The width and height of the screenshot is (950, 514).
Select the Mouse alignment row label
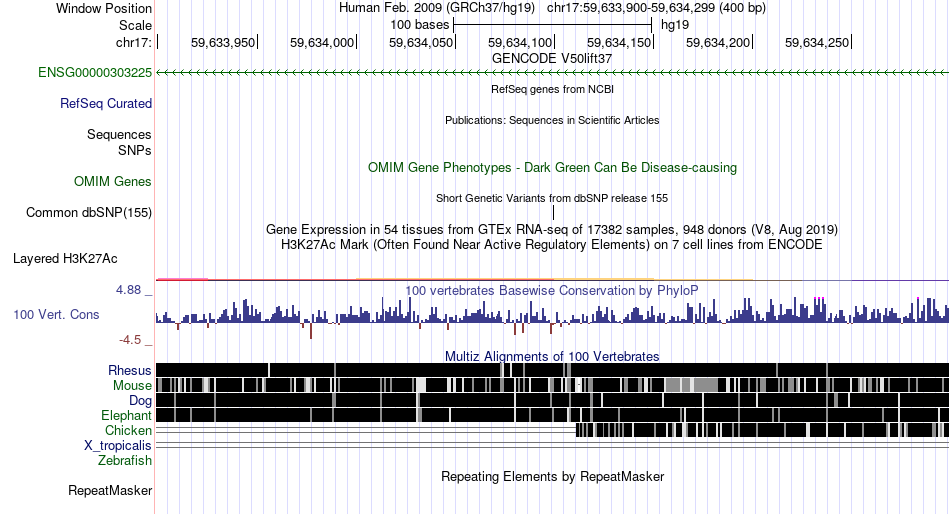coord(132,386)
